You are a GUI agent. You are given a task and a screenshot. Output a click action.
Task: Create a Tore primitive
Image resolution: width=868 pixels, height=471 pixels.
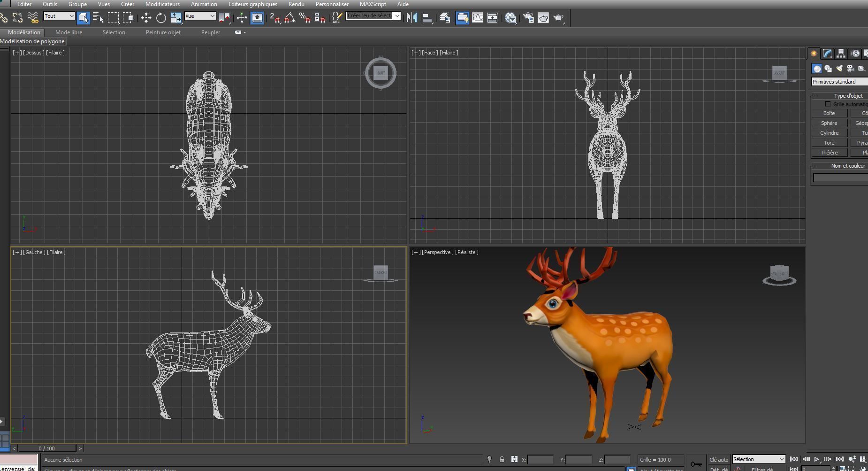pyautogui.click(x=829, y=143)
